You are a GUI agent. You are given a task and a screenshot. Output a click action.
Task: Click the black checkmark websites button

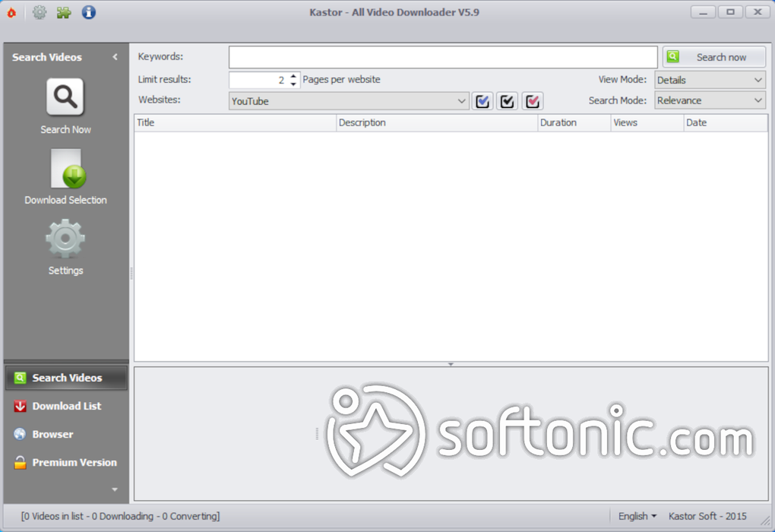(x=507, y=101)
